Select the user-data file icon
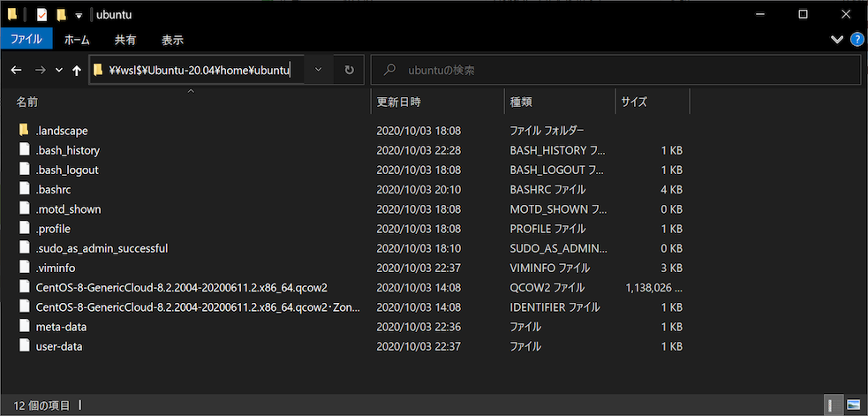 24,346
